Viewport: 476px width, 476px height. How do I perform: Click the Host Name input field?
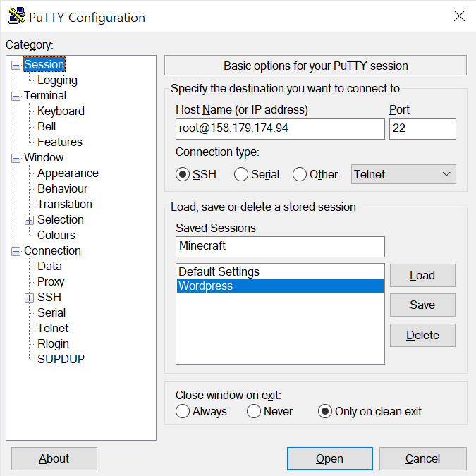coord(280,129)
